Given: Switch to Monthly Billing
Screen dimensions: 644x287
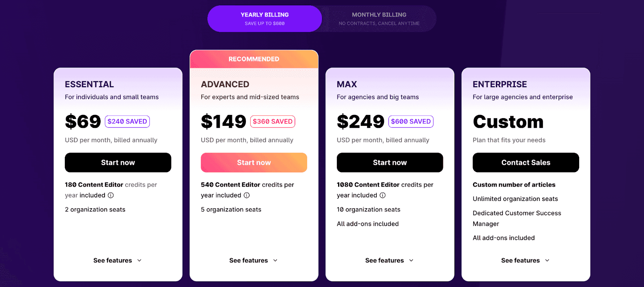Looking at the screenshot, I should click(379, 18).
